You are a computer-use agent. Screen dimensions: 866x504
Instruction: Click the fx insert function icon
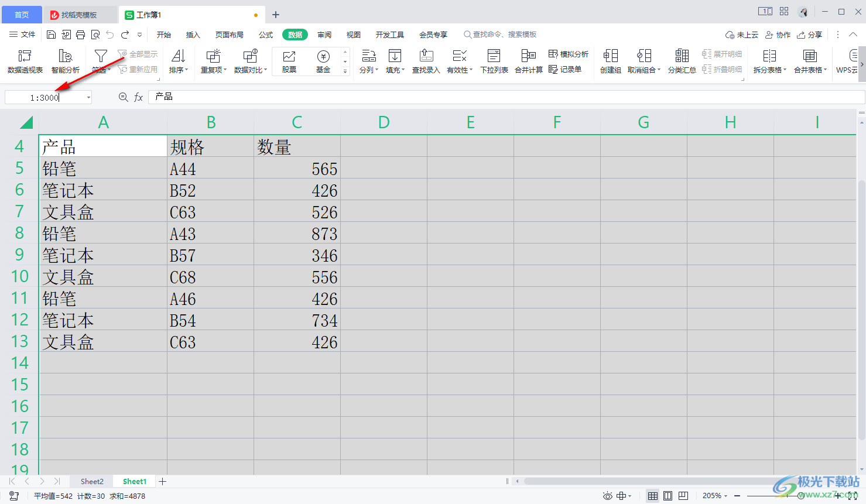(x=139, y=97)
